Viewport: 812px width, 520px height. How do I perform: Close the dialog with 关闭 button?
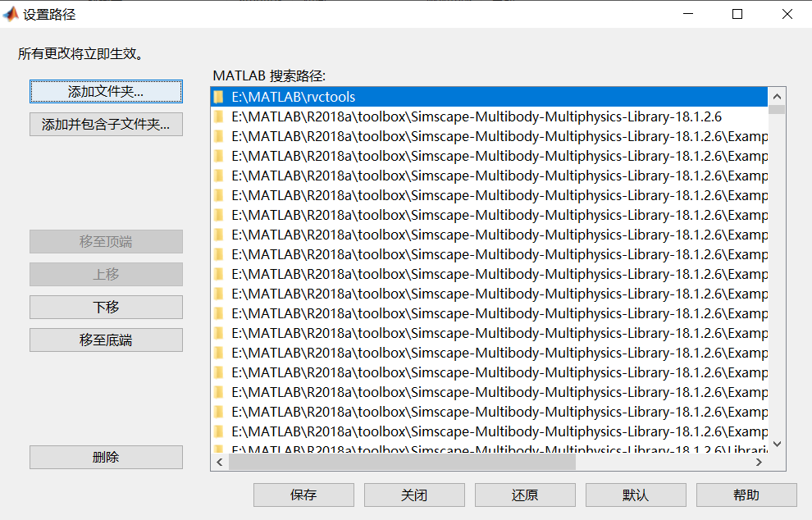click(414, 495)
